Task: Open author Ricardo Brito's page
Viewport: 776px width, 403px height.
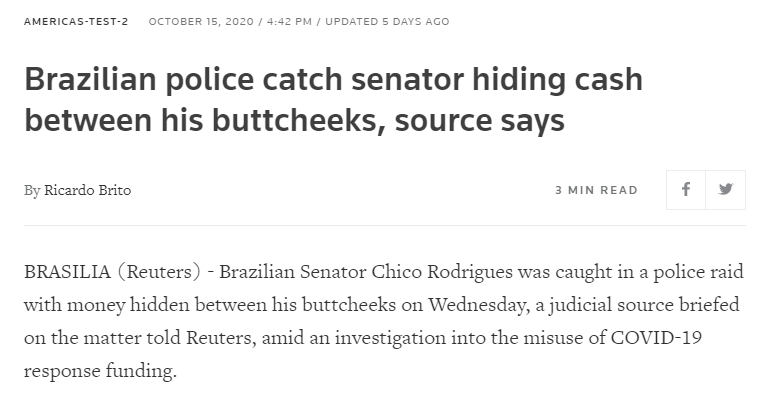Action: 87,191
